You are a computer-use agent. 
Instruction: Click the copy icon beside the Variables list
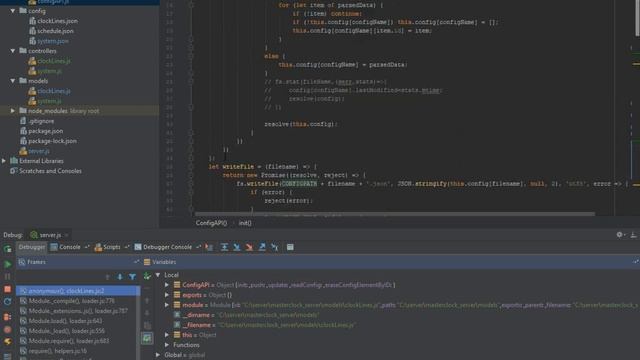(x=147, y=326)
